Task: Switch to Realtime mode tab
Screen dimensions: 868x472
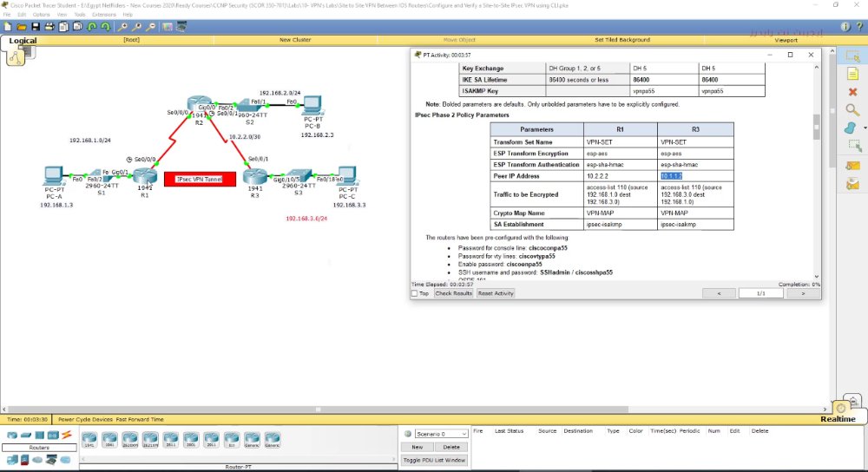Action: tap(838, 419)
